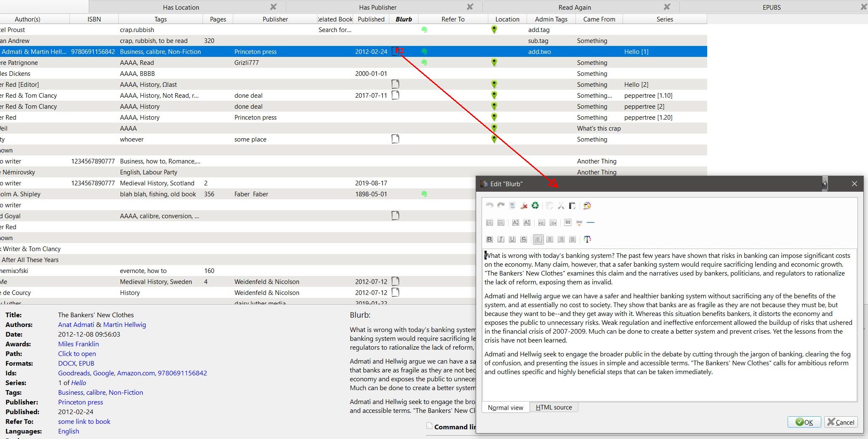Close the Has Publisher tab
The height and width of the screenshot is (439, 868).
[x=470, y=7]
